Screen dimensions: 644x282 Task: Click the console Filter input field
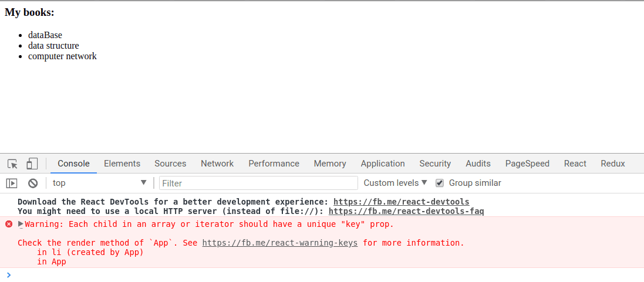point(258,183)
